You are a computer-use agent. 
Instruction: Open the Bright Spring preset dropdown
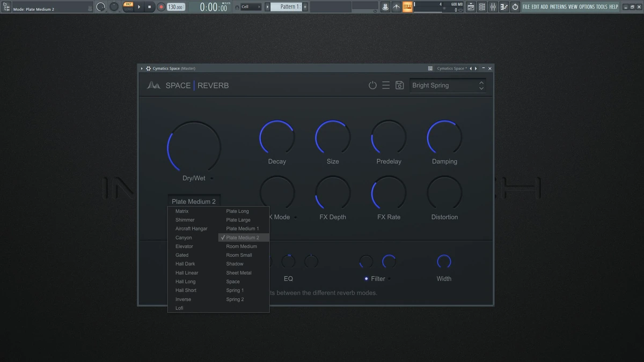click(x=448, y=85)
